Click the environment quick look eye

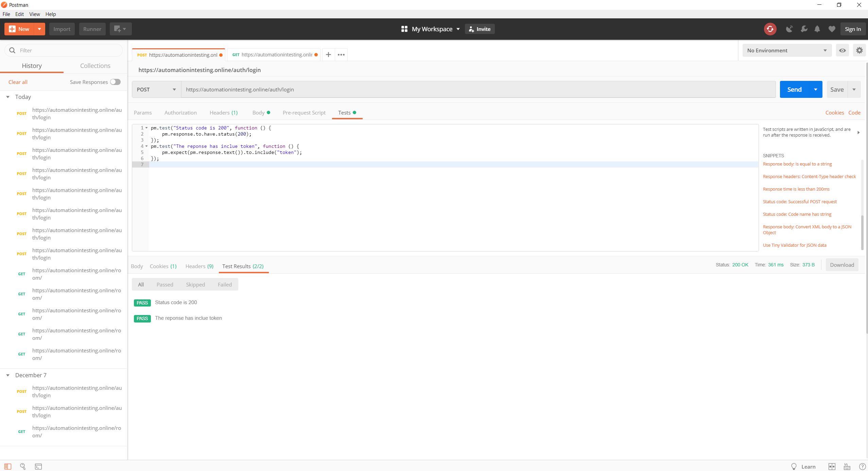point(842,50)
